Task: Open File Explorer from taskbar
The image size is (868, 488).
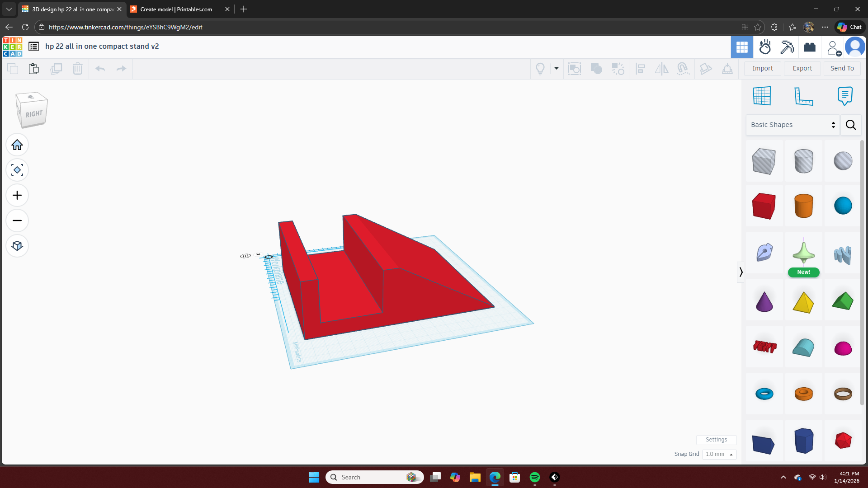Action: (475, 477)
